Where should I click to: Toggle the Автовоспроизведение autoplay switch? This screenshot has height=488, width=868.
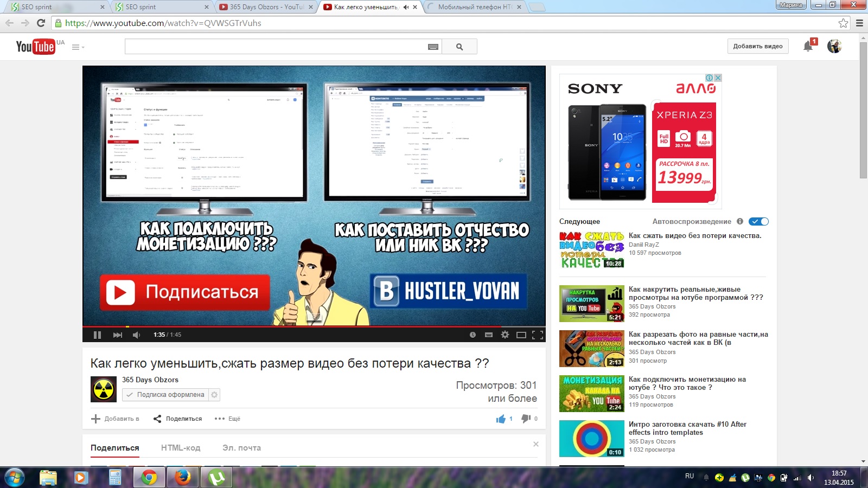coord(758,221)
